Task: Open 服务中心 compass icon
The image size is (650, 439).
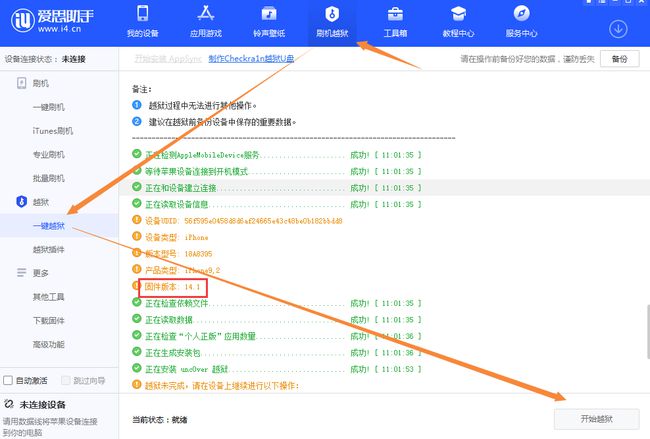Action: (521, 14)
